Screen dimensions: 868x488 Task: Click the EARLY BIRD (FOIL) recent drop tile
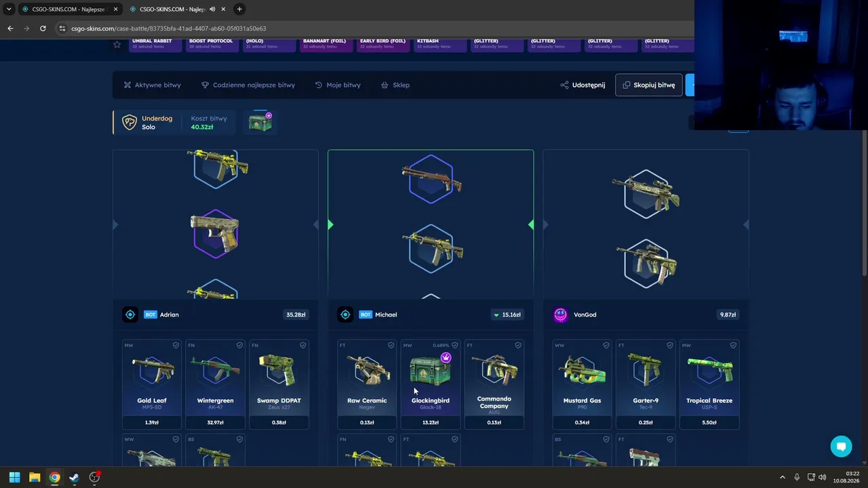383,45
